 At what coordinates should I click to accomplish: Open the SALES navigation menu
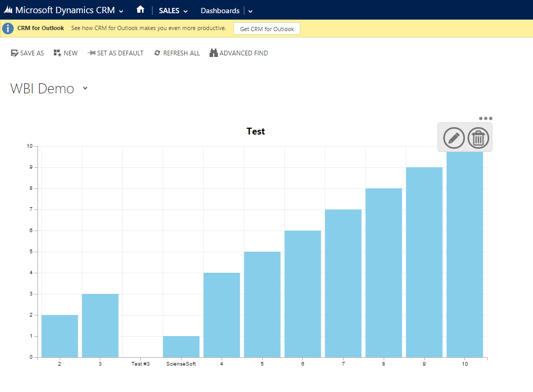click(x=173, y=11)
